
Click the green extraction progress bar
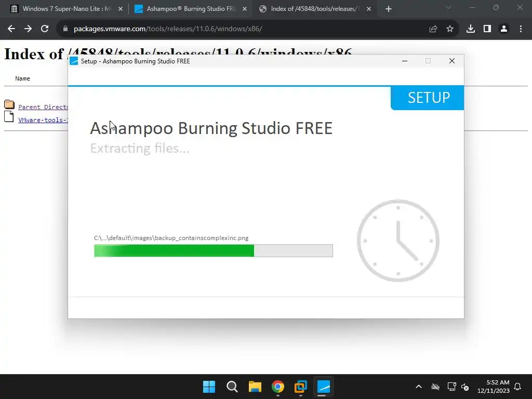pos(214,251)
